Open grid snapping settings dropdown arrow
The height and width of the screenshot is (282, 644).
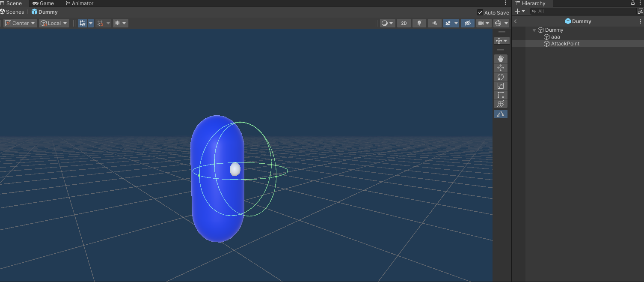click(108, 23)
